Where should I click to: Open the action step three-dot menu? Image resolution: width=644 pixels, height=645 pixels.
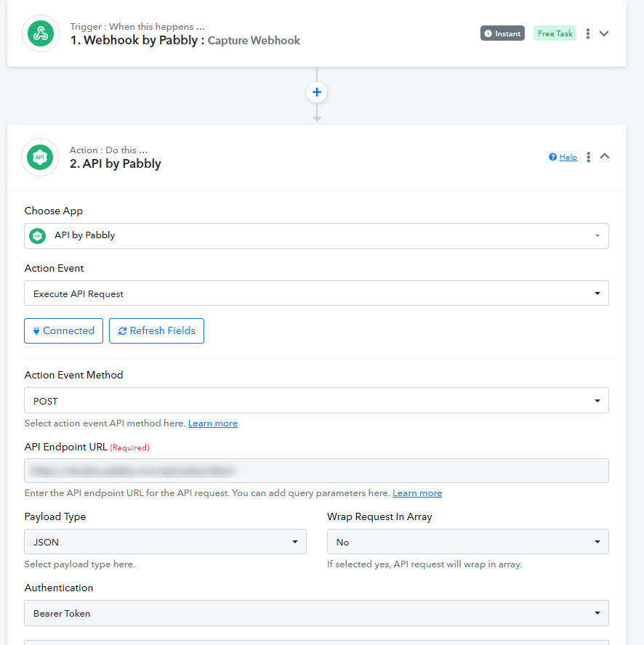coord(589,157)
